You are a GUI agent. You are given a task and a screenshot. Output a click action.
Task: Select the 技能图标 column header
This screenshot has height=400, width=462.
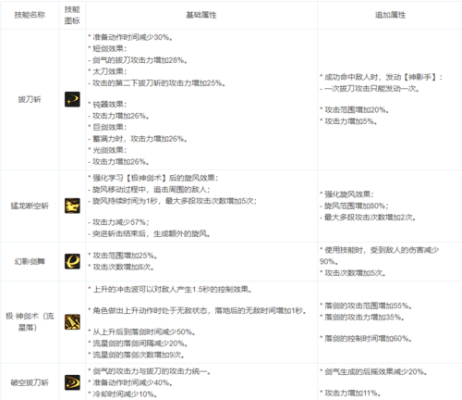pos(72,15)
